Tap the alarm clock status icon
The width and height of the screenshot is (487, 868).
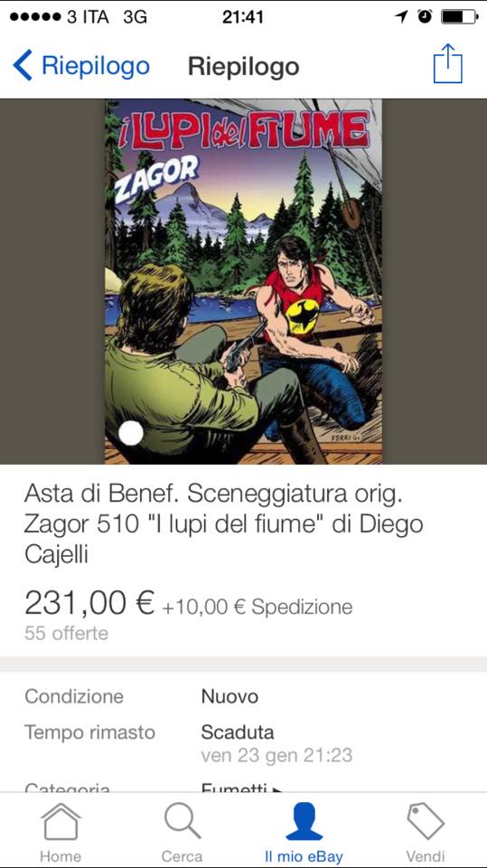(425, 16)
